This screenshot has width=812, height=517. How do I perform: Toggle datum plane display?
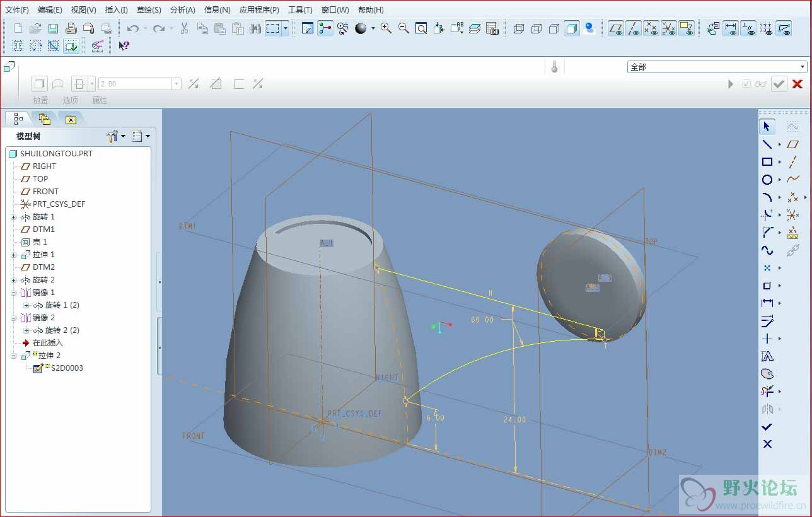[616, 28]
